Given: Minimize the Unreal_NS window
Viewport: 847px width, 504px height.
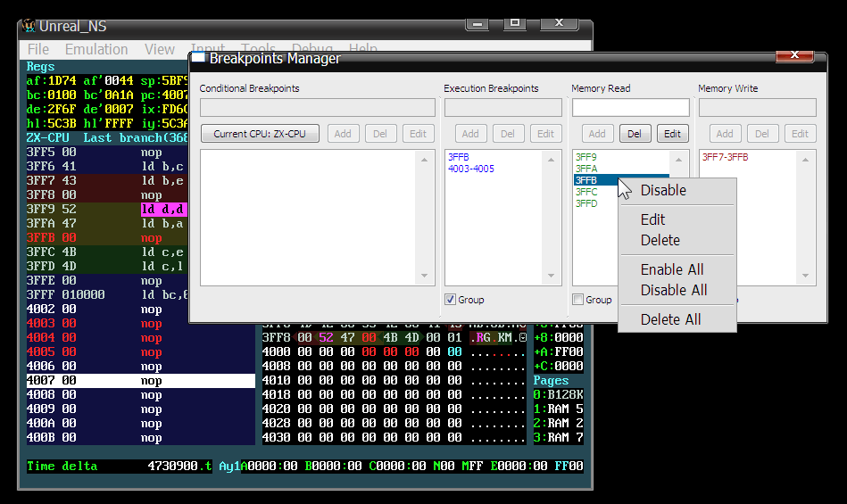Looking at the screenshot, I should (477, 24).
